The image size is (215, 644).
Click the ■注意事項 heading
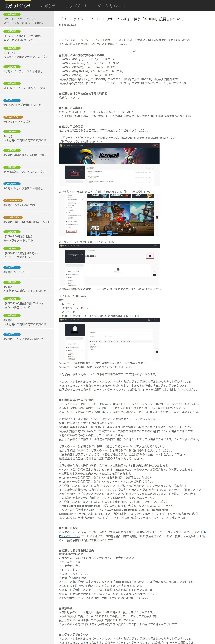pos(66,608)
